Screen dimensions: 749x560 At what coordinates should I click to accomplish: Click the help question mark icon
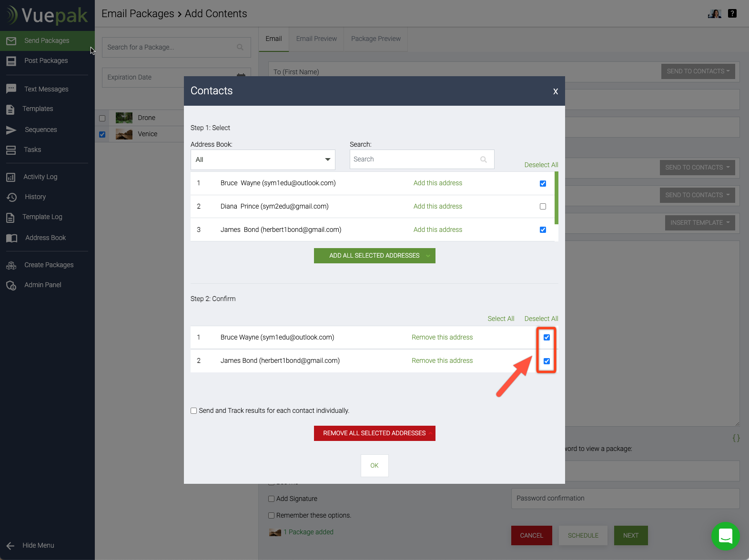(733, 13)
